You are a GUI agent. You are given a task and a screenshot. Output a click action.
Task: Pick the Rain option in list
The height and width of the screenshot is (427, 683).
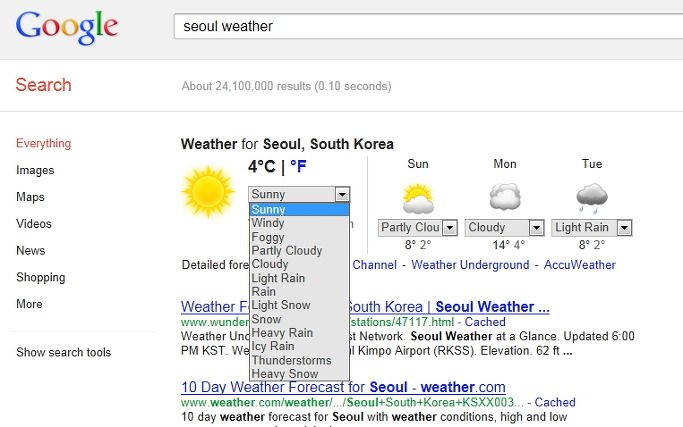299,291
